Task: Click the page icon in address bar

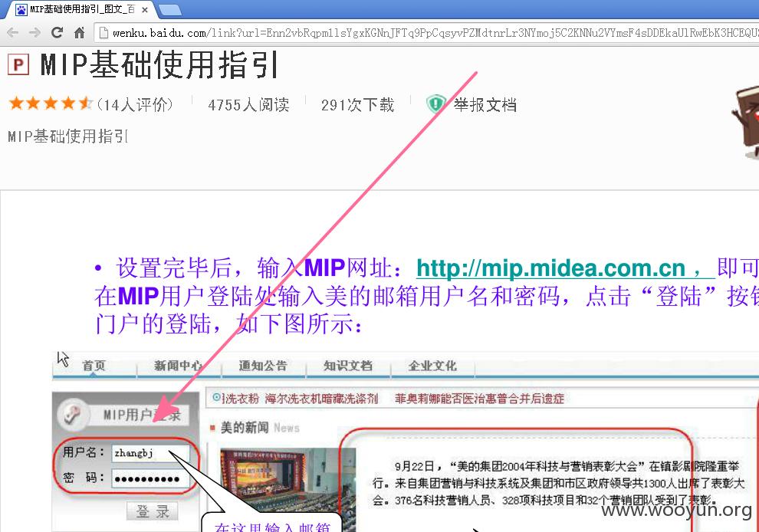Action: coord(103,32)
